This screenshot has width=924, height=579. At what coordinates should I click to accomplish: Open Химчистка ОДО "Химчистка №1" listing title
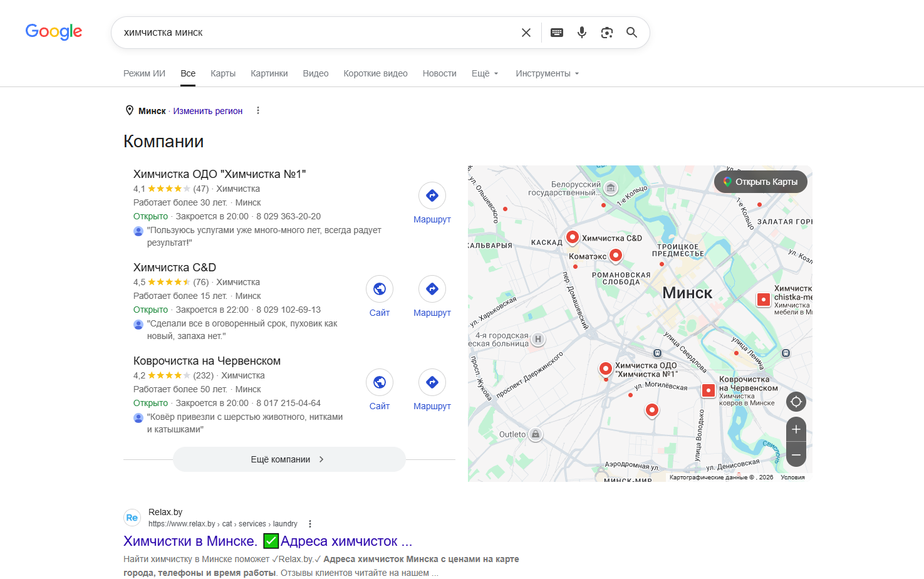[219, 174]
